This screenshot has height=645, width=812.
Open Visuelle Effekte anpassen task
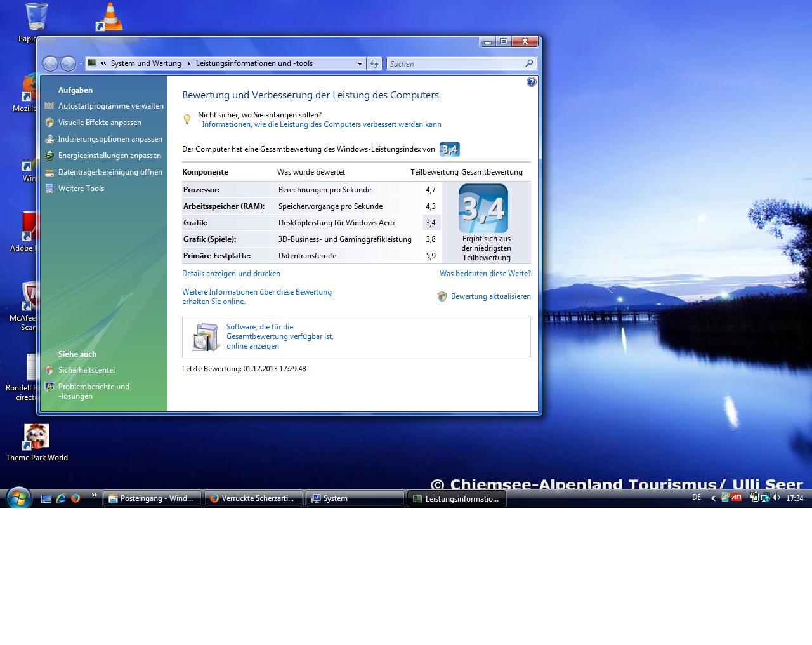point(100,123)
